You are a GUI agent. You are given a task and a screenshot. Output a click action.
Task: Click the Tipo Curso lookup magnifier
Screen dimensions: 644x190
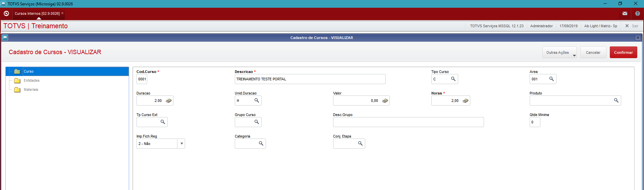pos(453,79)
